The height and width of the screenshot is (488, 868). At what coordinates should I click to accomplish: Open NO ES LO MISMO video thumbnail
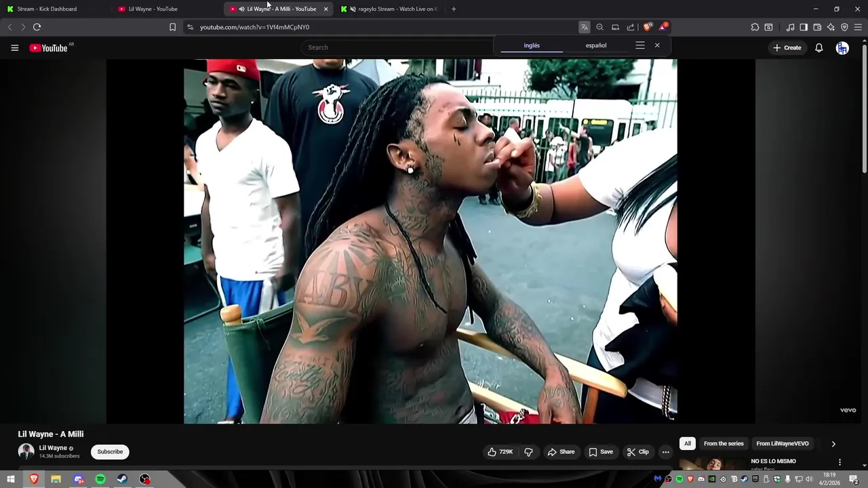712,464
